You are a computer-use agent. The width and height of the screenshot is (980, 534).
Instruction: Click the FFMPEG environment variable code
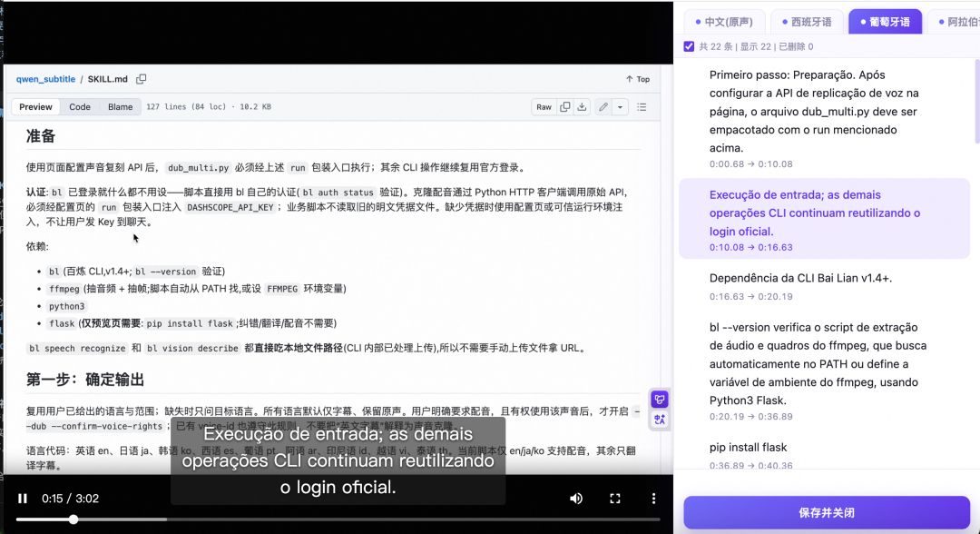282,289
